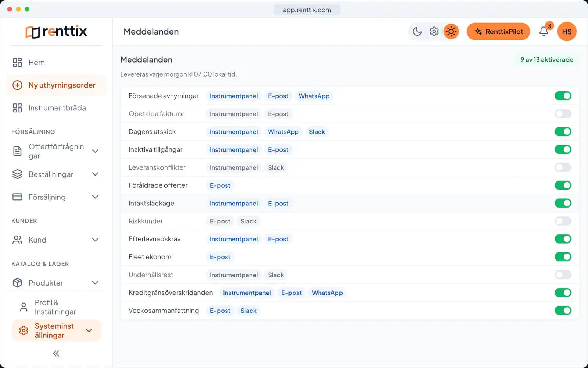Toggle off Intäktsläckage notifications

pyautogui.click(x=563, y=203)
